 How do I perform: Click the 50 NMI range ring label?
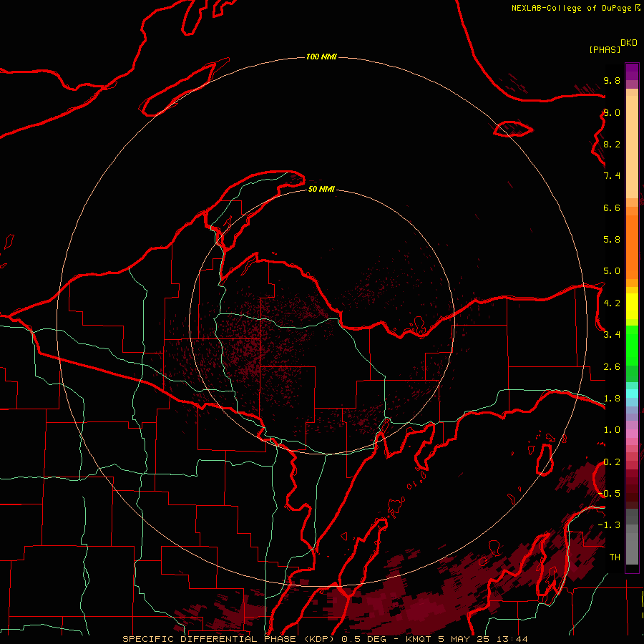click(x=321, y=190)
